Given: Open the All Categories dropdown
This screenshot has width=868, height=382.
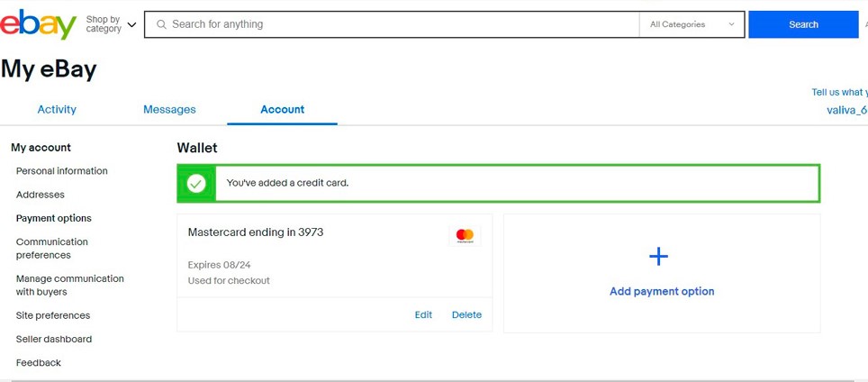Looking at the screenshot, I should coord(692,24).
